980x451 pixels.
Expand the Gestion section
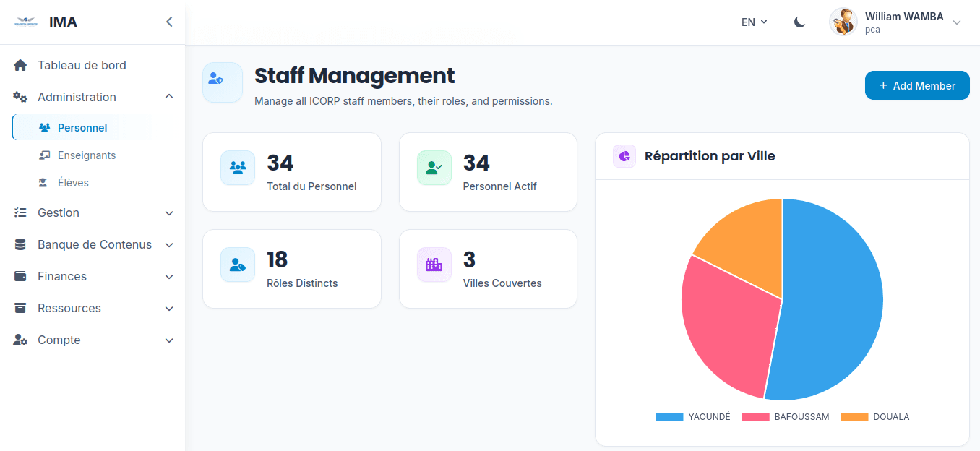[58, 212]
